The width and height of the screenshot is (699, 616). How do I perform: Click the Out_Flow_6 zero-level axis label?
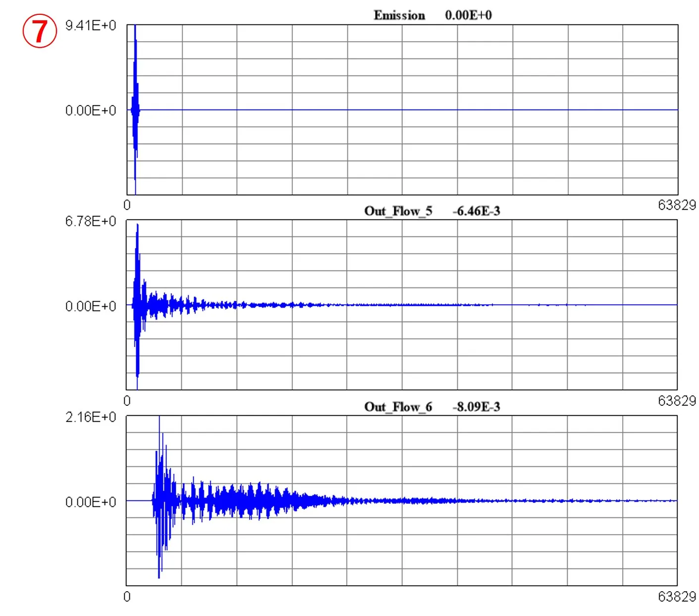[x=91, y=502]
